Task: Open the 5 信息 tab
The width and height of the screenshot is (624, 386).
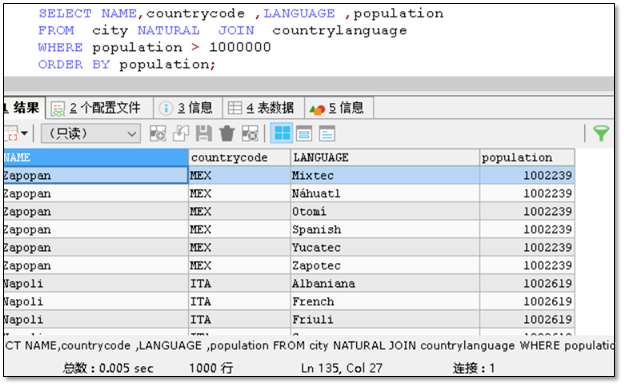Action: tap(339, 108)
